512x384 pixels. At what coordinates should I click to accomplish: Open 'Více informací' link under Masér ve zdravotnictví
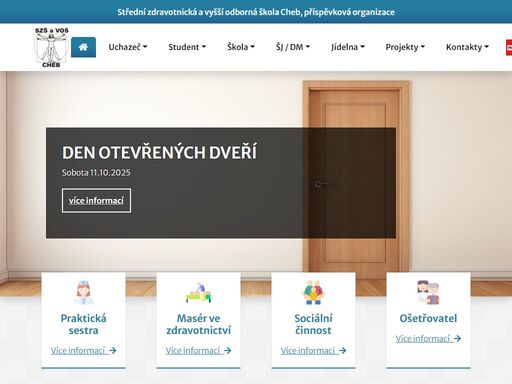198,350
